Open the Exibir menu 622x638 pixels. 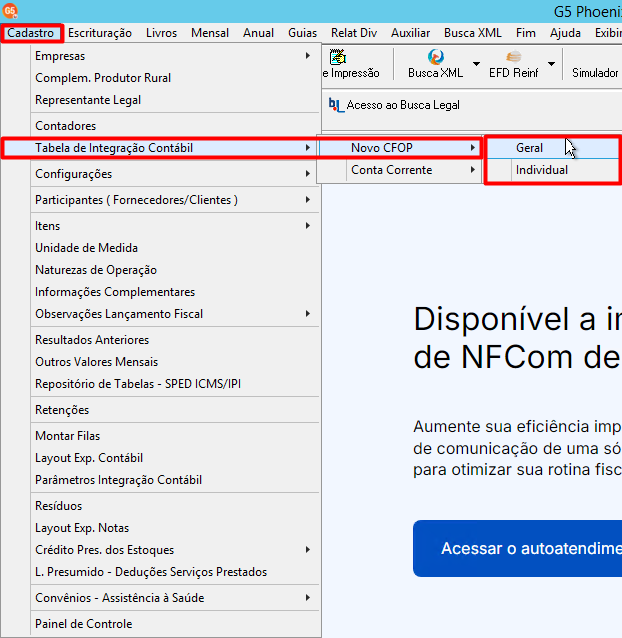coord(608,33)
